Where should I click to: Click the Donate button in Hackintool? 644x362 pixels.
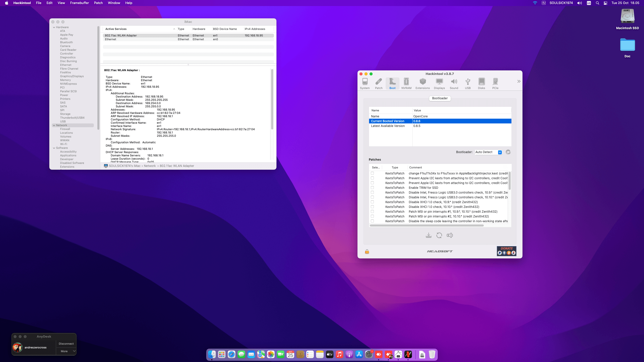[x=506, y=251]
